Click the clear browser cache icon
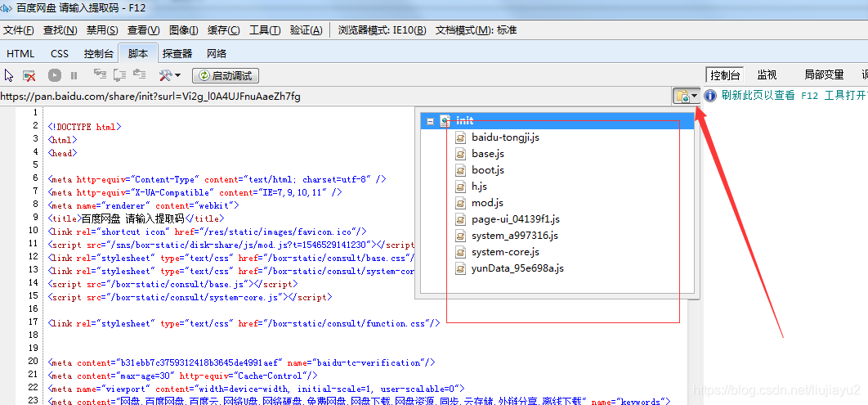The height and width of the screenshot is (405, 868). point(29,74)
